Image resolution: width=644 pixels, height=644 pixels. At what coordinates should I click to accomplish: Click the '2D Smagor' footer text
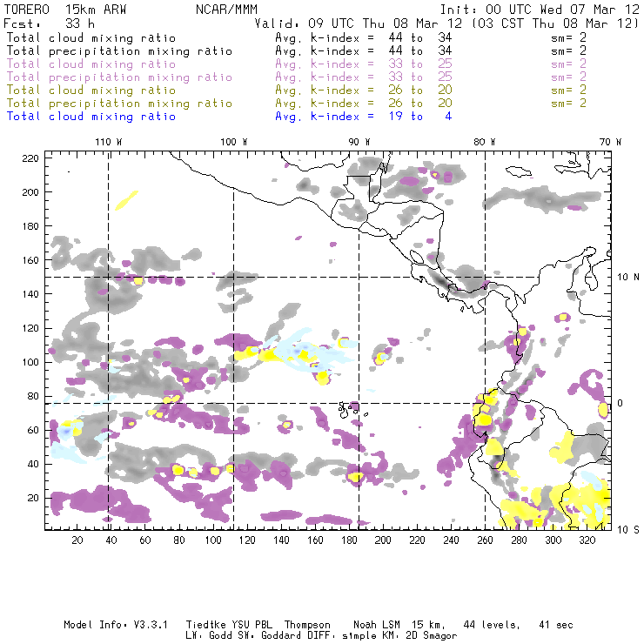[x=432, y=636]
